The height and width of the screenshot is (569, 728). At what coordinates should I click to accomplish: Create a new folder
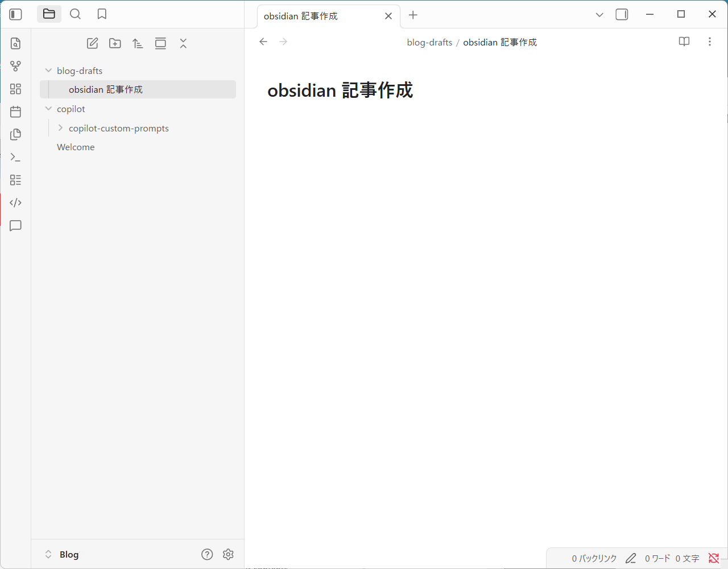pos(115,43)
